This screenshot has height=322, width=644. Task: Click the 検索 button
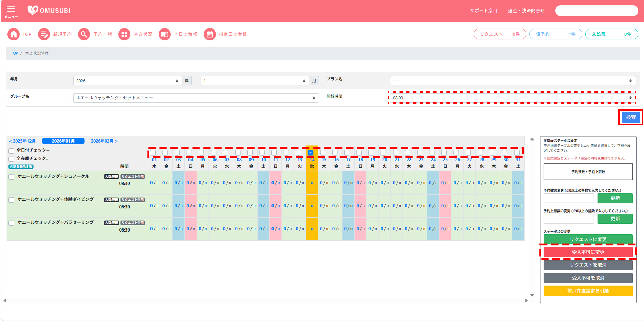630,117
